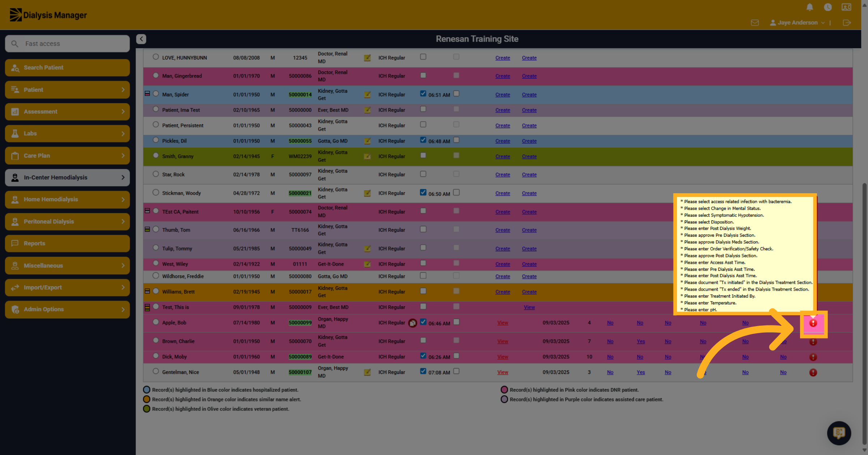
Task: Open the mail envelope icon
Action: pyautogui.click(x=755, y=23)
